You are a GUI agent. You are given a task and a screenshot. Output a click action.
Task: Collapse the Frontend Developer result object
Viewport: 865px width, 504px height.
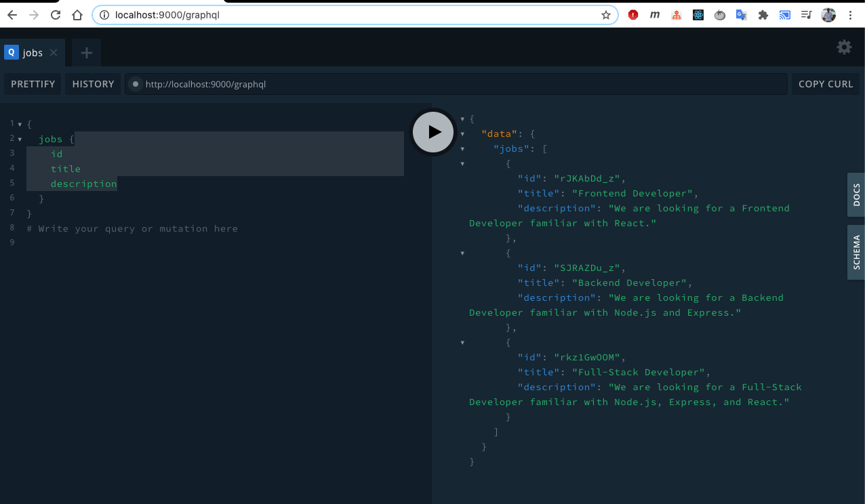click(x=462, y=163)
